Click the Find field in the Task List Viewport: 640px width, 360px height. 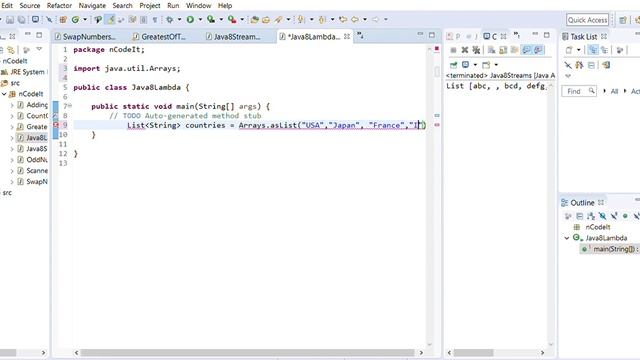click(x=579, y=91)
